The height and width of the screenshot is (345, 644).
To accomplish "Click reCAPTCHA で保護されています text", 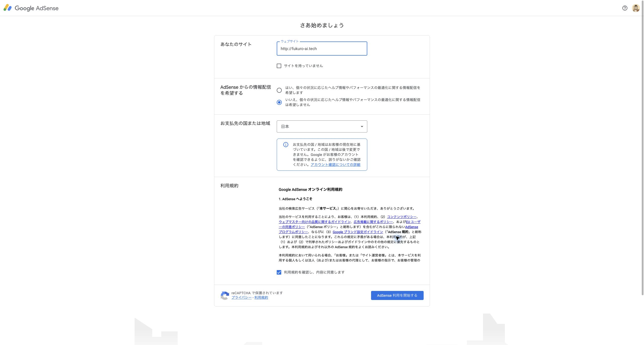I will tap(257, 293).
